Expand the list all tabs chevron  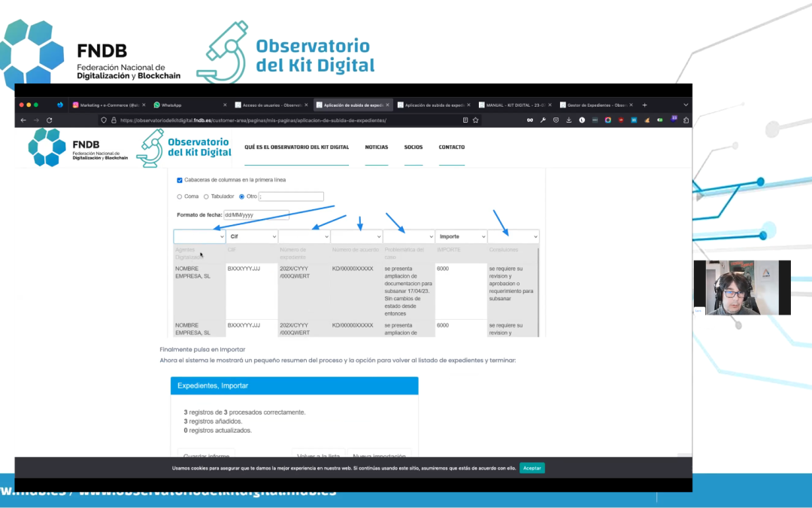(x=686, y=105)
